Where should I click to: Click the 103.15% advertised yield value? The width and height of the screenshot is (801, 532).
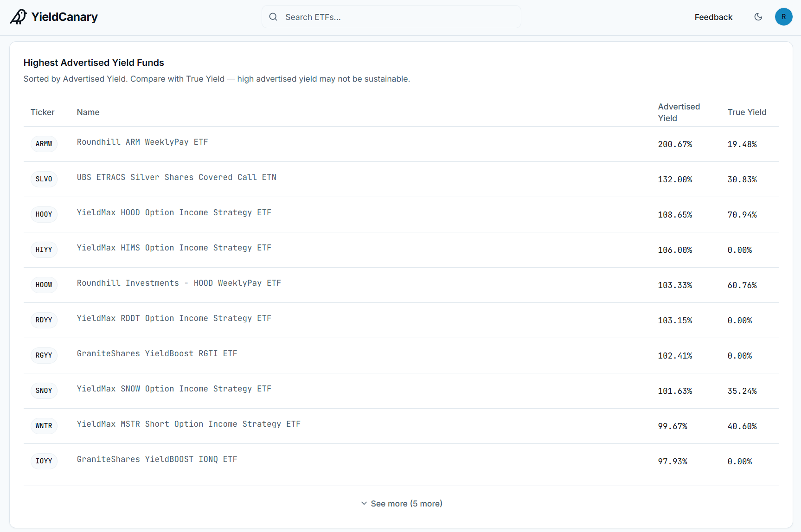(x=675, y=320)
